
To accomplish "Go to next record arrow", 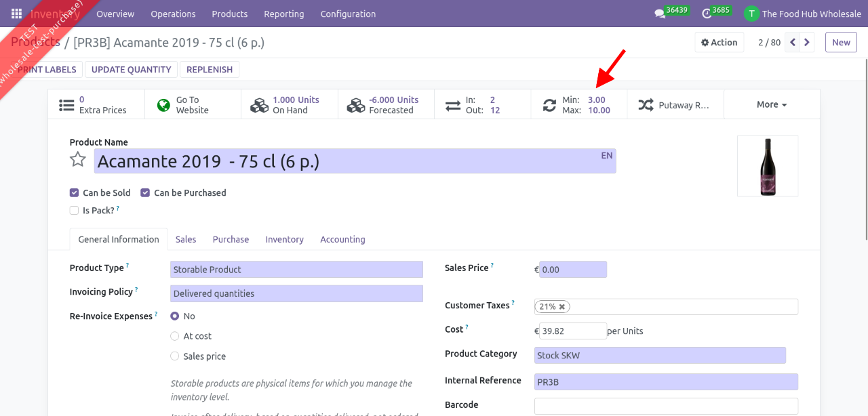I will [x=807, y=42].
